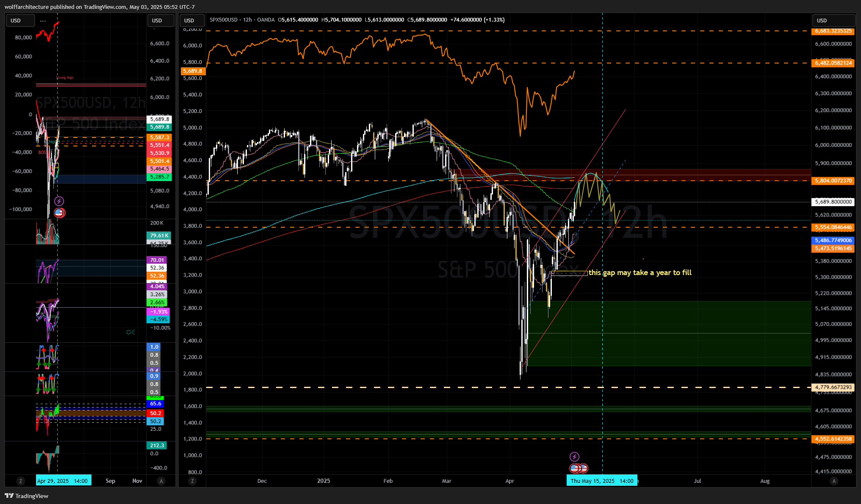Image resolution: width=861 pixels, height=504 pixels.
Task: Click the -4.59% cyan indicator label
Action: (x=158, y=319)
